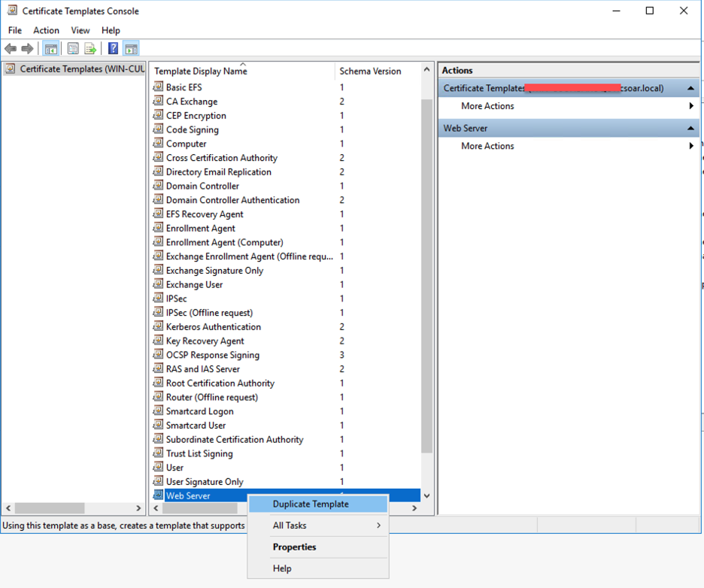Click the Back navigation arrow
Image resolution: width=704 pixels, height=588 pixels.
(x=11, y=48)
